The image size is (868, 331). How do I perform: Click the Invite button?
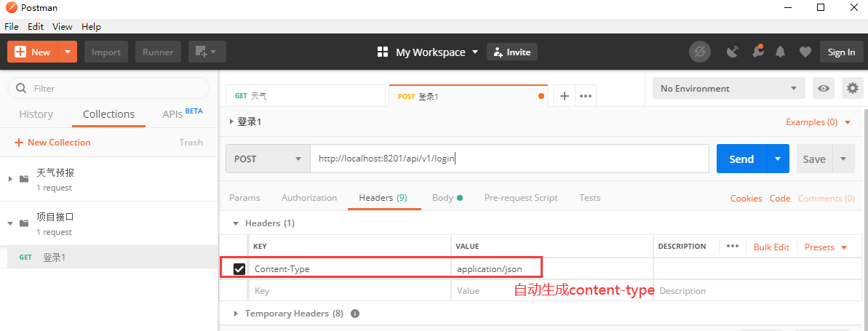pyautogui.click(x=512, y=52)
